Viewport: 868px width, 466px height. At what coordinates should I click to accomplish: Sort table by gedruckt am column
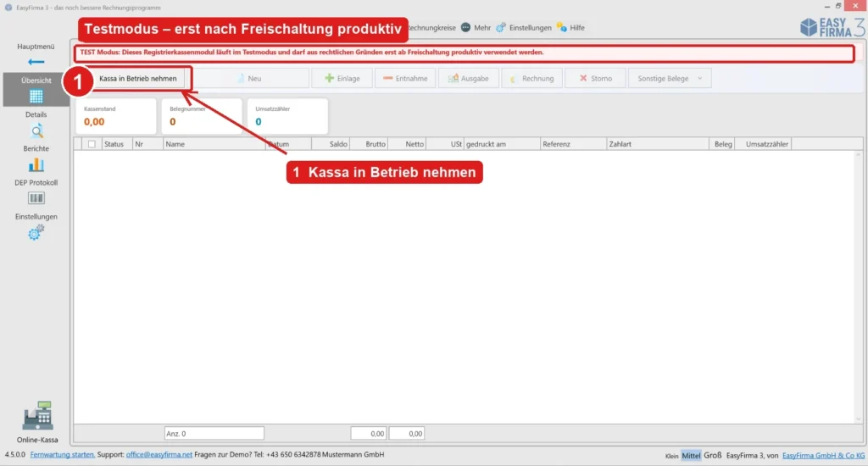coord(502,144)
